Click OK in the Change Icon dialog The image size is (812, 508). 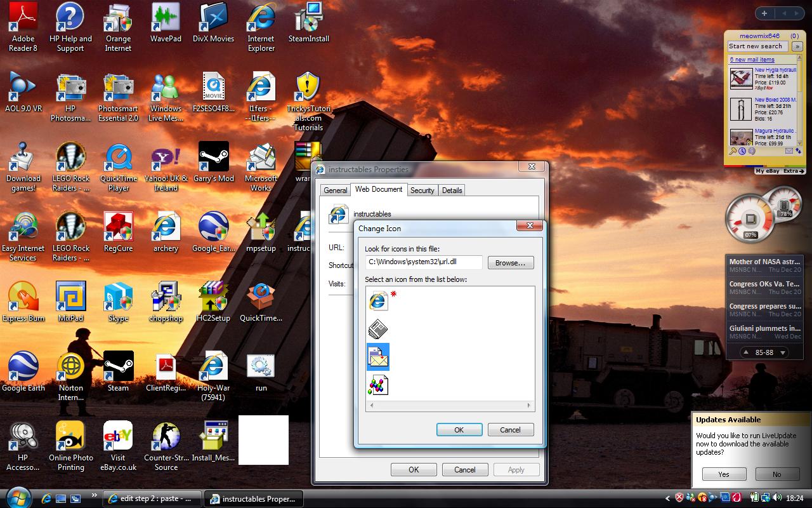point(459,430)
